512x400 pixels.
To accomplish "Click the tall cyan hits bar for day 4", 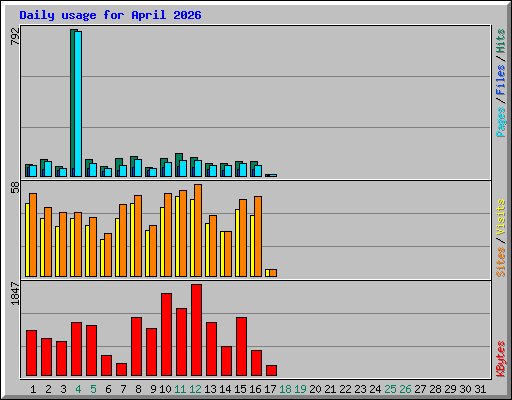I will pyautogui.click(x=78, y=104).
